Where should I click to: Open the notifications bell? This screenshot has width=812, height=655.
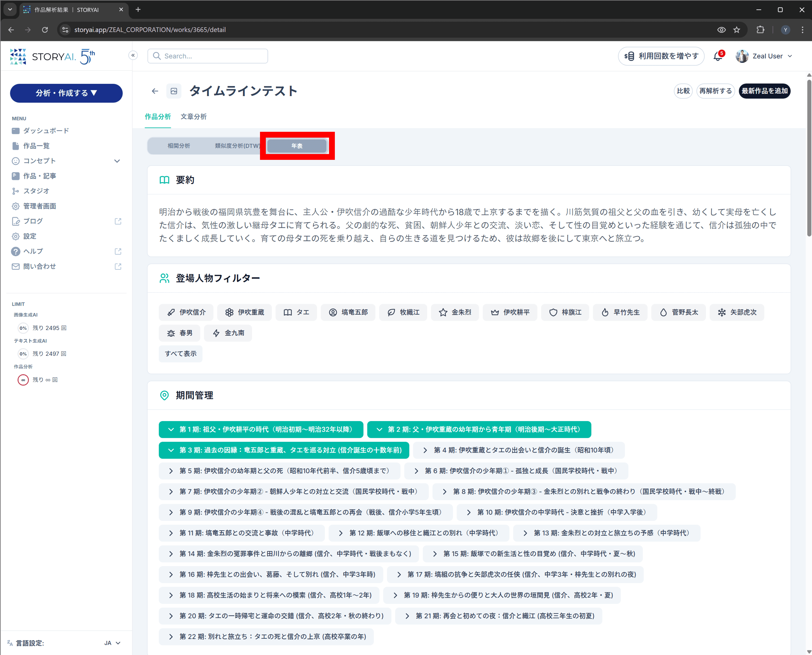click(x=718, y=56)
